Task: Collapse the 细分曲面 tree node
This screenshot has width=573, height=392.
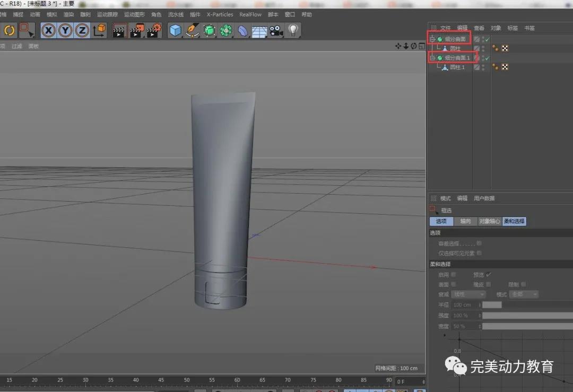Action: pyautogui.click(x=432, y=39)
